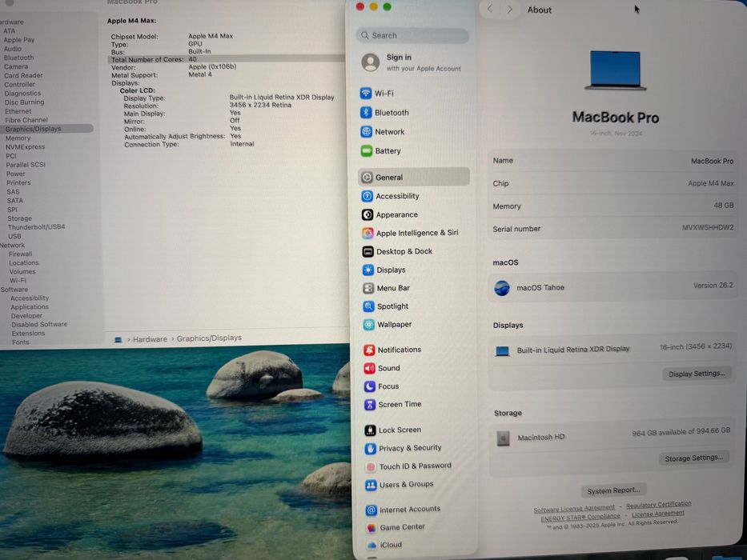The height and width of the screenshot is (560, 747).
Task: Open Bluetooth settings icon in System Settings
Action: point(366,113)
